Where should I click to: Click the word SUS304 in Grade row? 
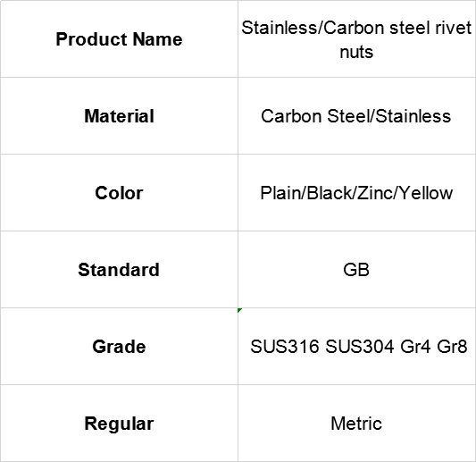360,346
